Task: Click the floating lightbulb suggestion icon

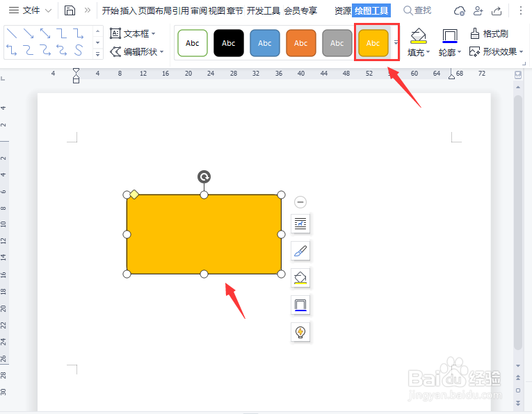Action: click(300, 332)
